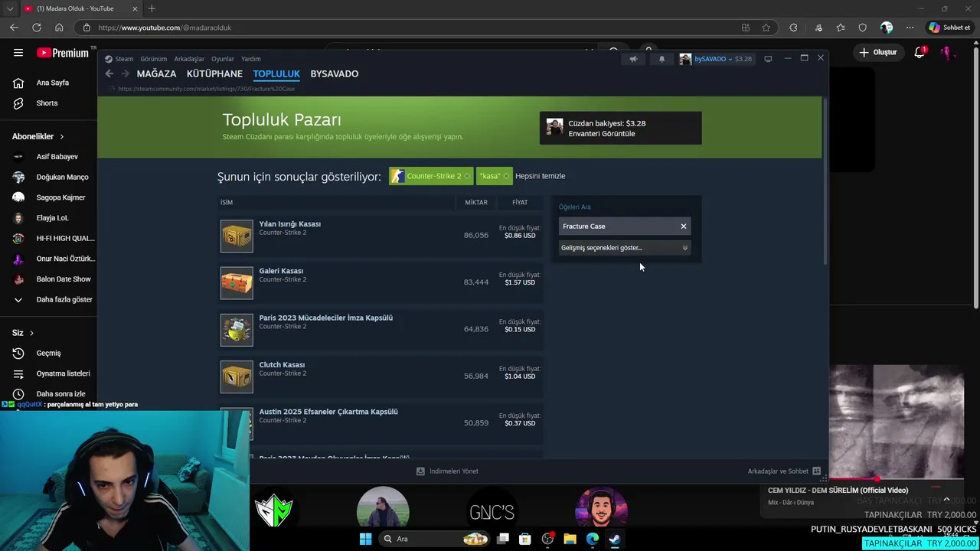Open Daha sonra izle in YouTube sidebar
The width and height of the screenshot is (980, 551).
click(60, 394)
